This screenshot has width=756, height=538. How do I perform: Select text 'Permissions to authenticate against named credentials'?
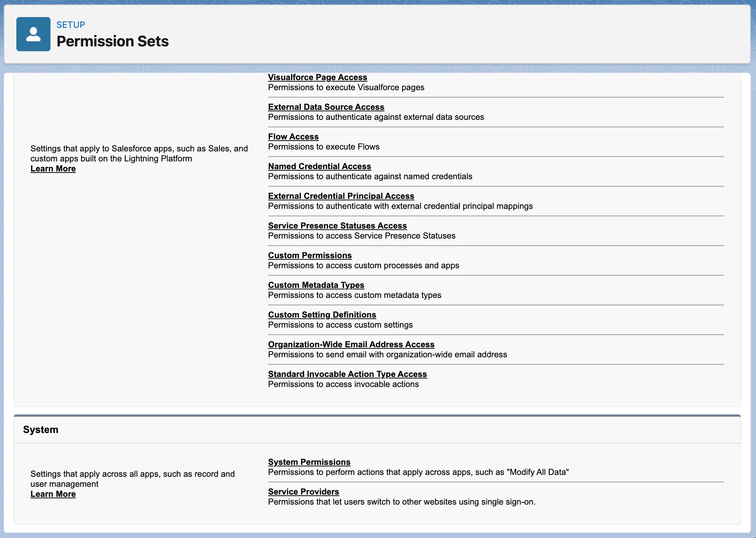click(370, 176)
